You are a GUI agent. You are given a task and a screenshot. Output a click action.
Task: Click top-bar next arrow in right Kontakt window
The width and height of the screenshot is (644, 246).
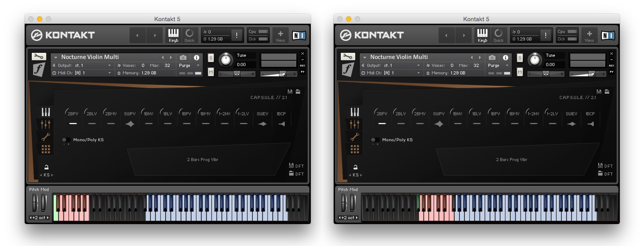(x=463, y=36)
